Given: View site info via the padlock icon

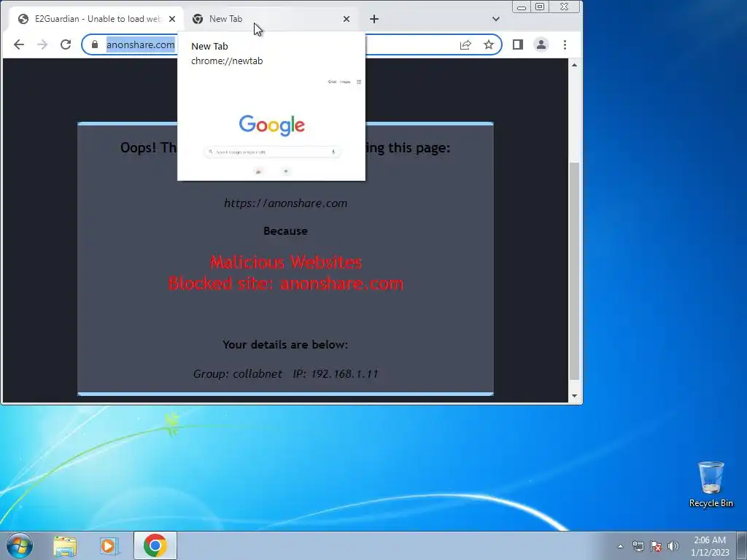Looking at the screenshot, I should point(95,44).
